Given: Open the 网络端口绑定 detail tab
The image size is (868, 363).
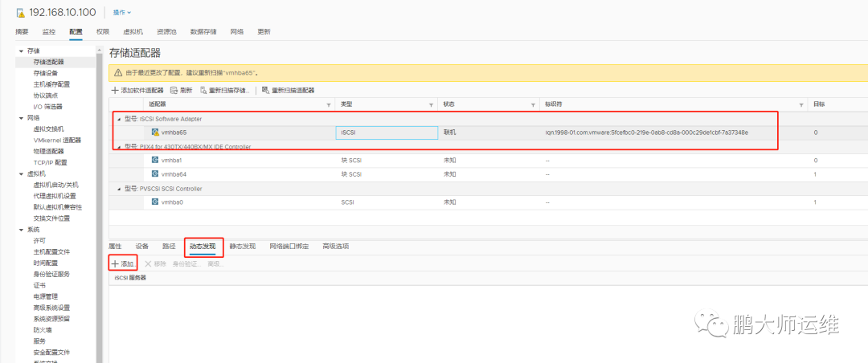Looking at the screenshot, I should pos(289,247).
